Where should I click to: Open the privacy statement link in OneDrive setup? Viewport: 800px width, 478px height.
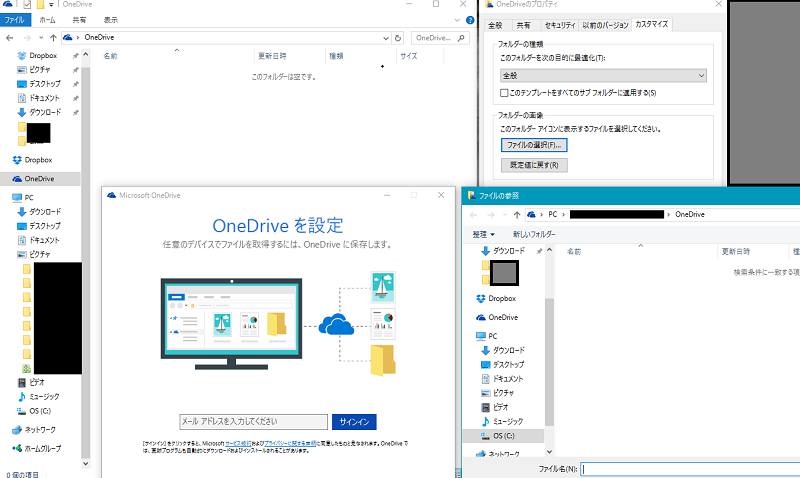coord(290,444)
